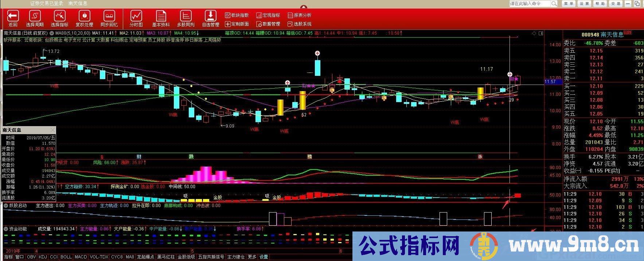The width and height of the screenshot is (644, 261).
Task: Click the 卖五 12.15 order row
Action: coord(604,51)
